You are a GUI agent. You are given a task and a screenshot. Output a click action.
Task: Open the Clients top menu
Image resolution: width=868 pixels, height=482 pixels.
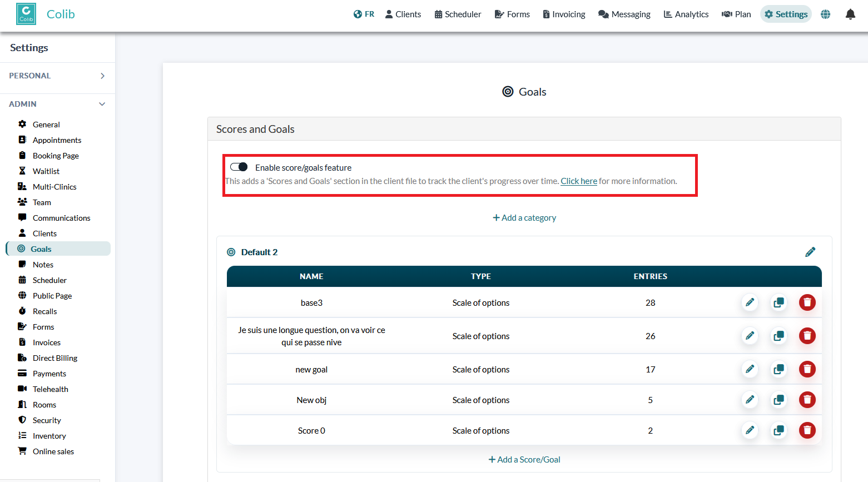[x=403, y=14]
